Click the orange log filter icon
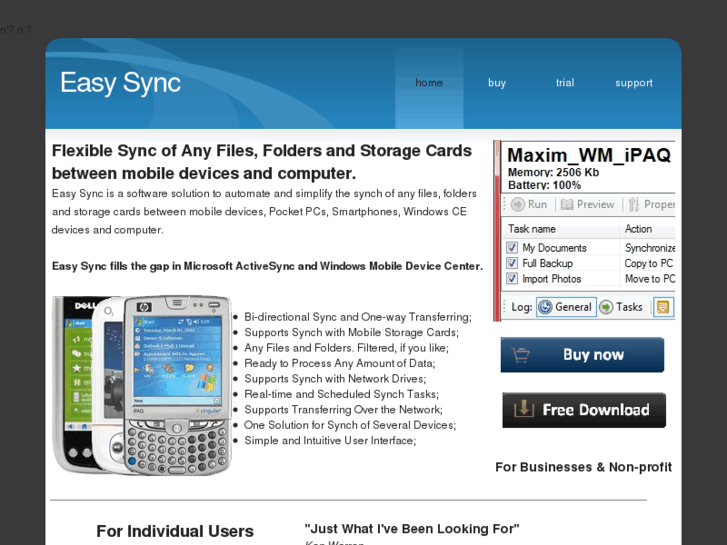727x545 pixels. click(663, 307)
